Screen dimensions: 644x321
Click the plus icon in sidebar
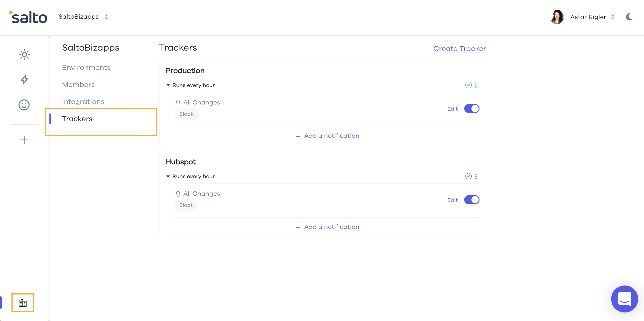[24, 140]
